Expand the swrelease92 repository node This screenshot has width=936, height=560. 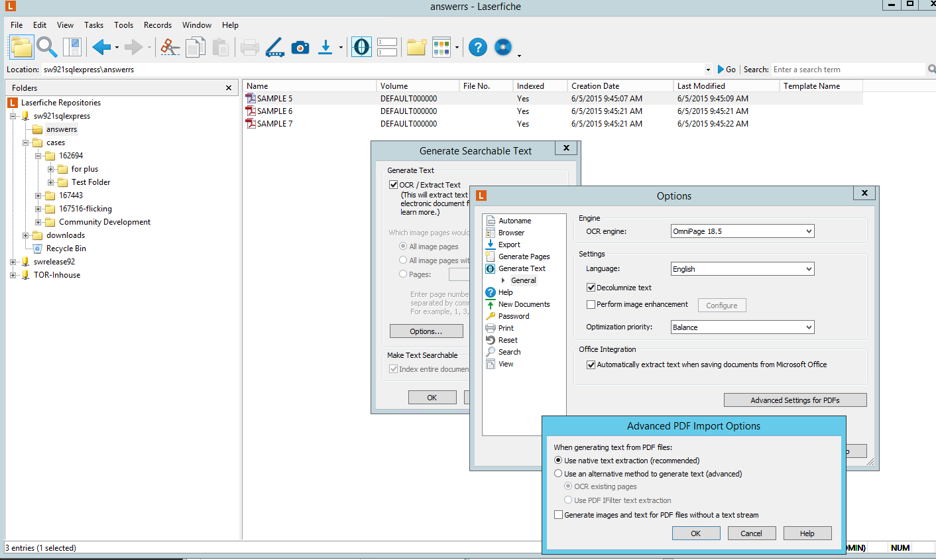coord(13,262)
